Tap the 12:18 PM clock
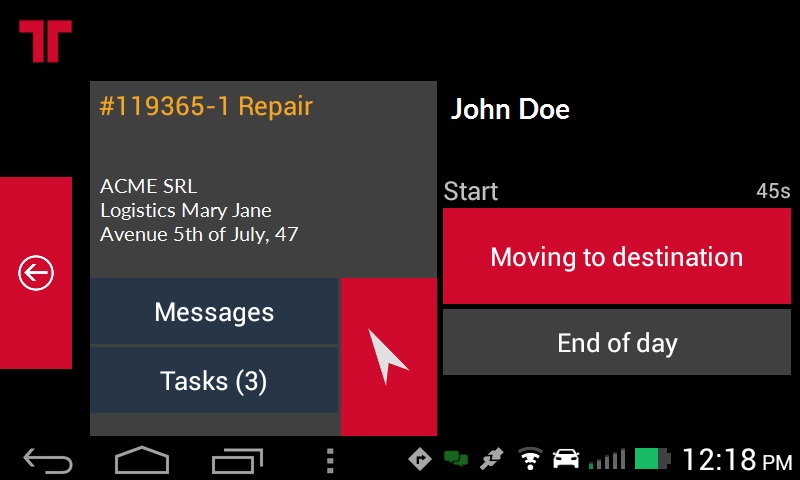 click(737, 459)
